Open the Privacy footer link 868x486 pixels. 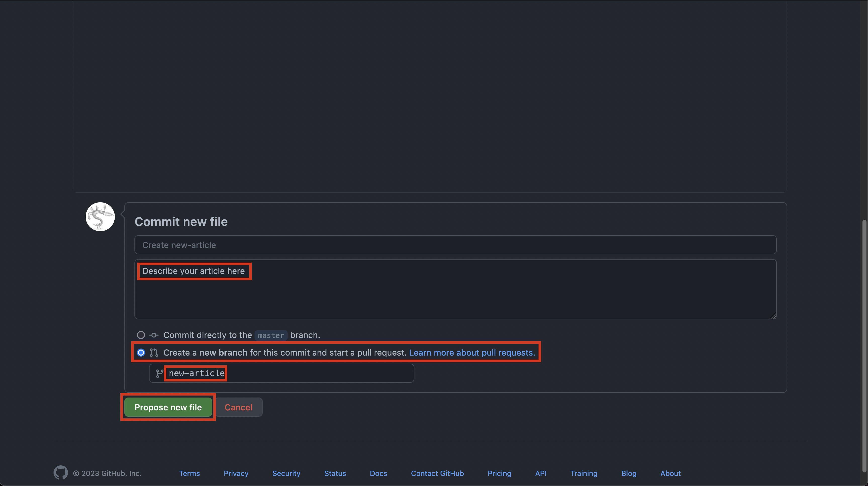[236, 473]
